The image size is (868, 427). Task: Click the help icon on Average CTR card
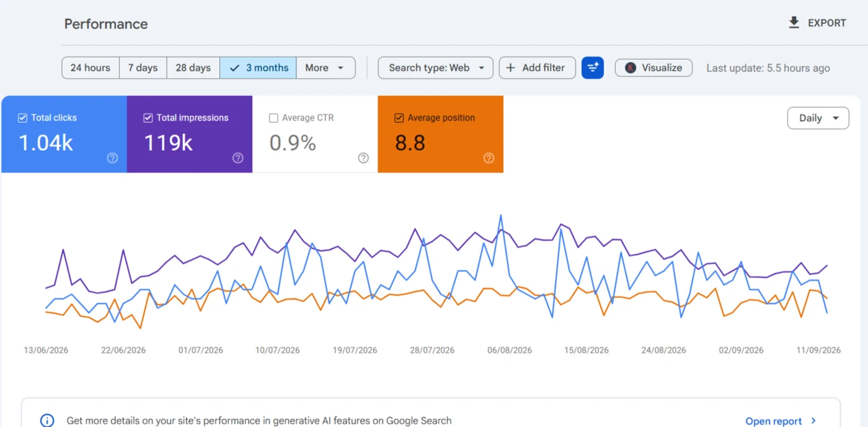363,158
